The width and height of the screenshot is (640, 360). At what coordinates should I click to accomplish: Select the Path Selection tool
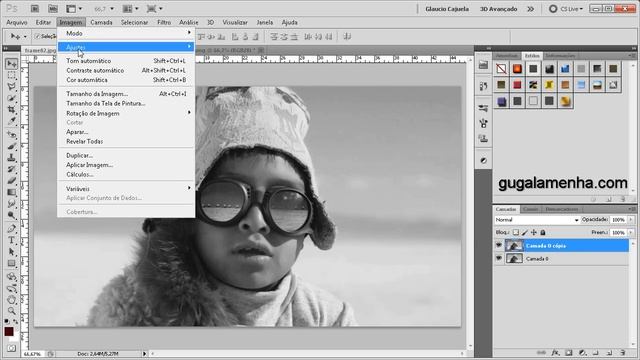coord(11,251)
